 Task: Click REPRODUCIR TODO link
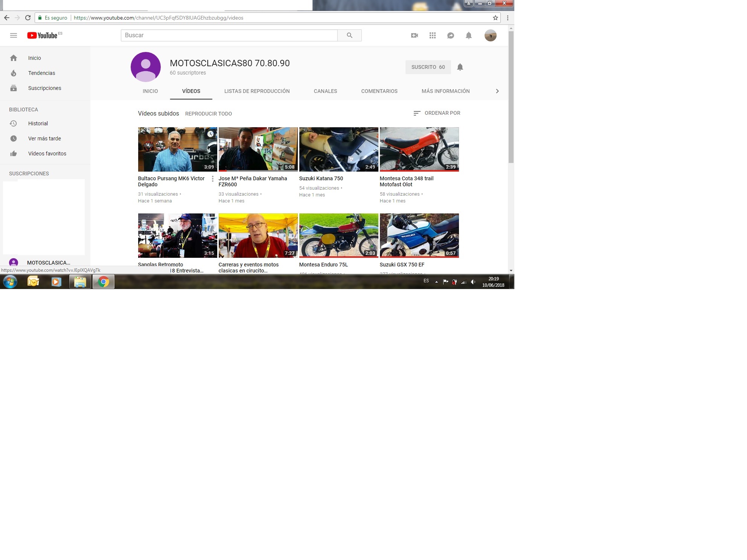(209, 114)
